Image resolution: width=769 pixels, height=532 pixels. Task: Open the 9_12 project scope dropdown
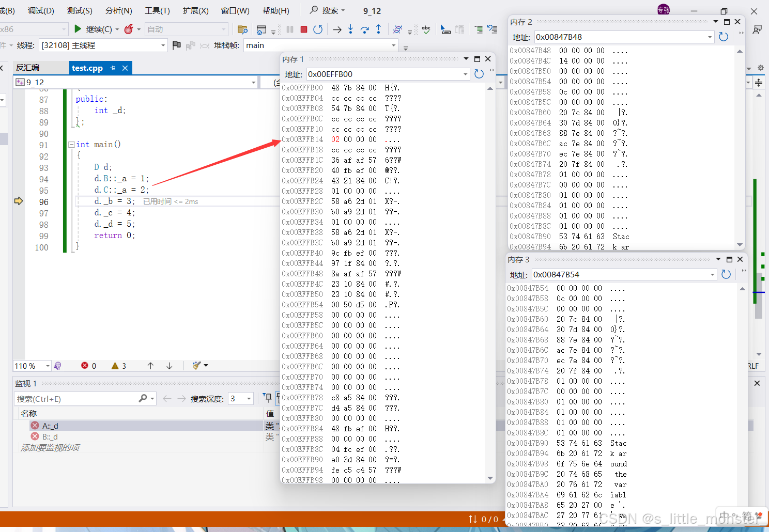click(253, 82)
